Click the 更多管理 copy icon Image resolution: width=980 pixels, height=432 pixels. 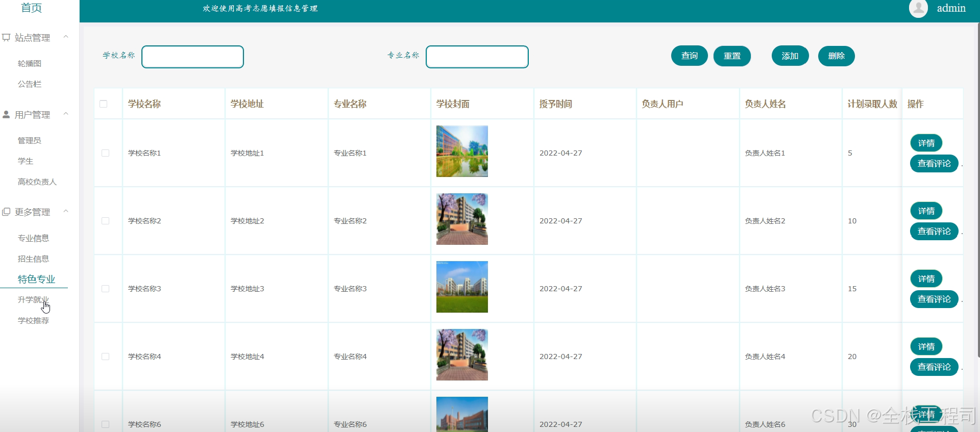click(x=6, y=212)
